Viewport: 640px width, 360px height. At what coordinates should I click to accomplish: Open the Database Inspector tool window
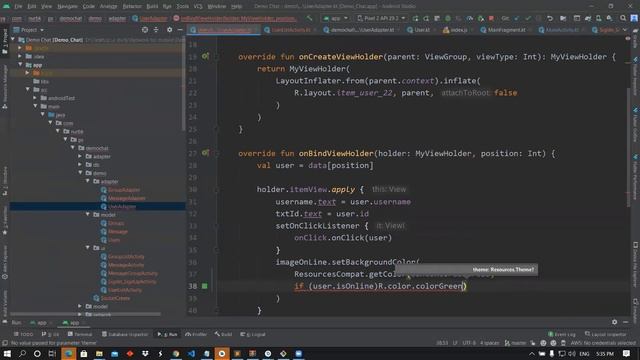click(x=125, y=334)
